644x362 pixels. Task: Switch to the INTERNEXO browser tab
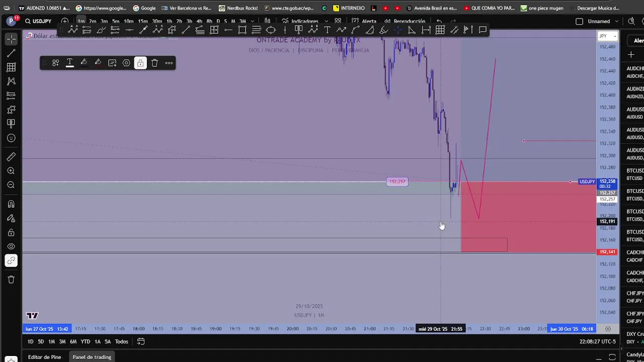[348, 8]
